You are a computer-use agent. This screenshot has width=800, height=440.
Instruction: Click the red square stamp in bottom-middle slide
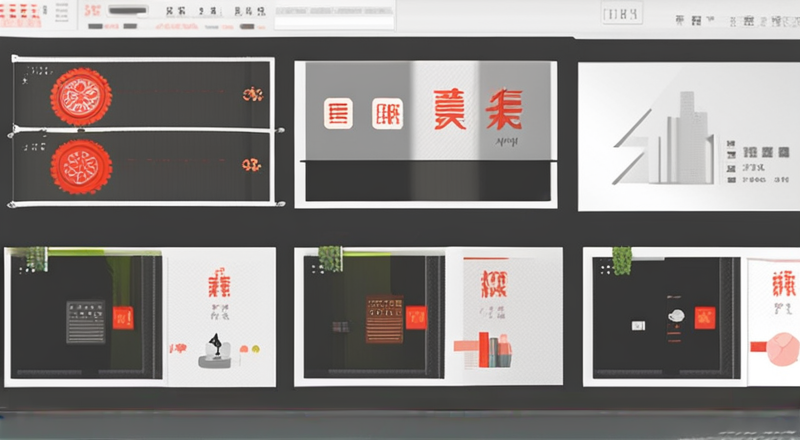click(416, 317)
